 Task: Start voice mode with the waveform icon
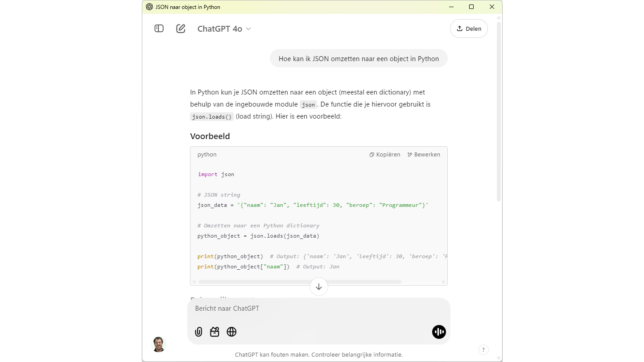click(439, 332)
